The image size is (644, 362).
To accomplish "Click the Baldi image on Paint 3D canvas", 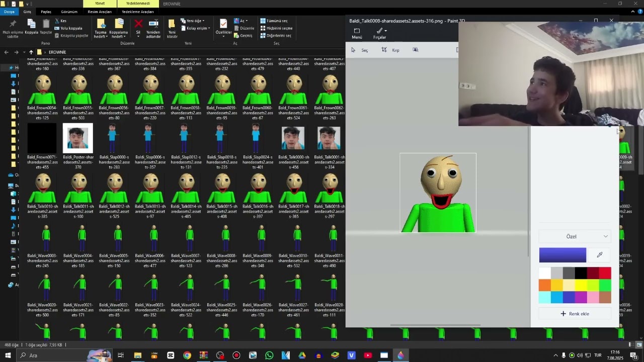I will [x=438, y=193].
